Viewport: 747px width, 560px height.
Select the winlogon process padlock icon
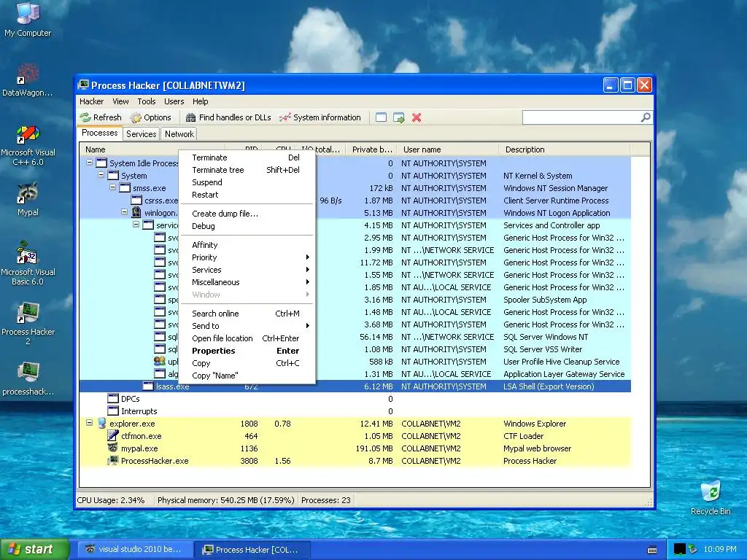click(x=136, y=212)
